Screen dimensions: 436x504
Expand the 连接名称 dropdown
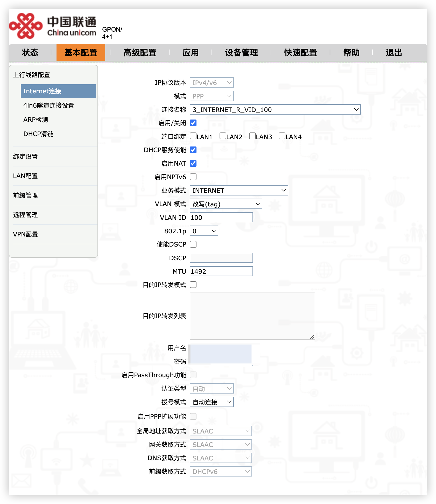coord(275,109)
